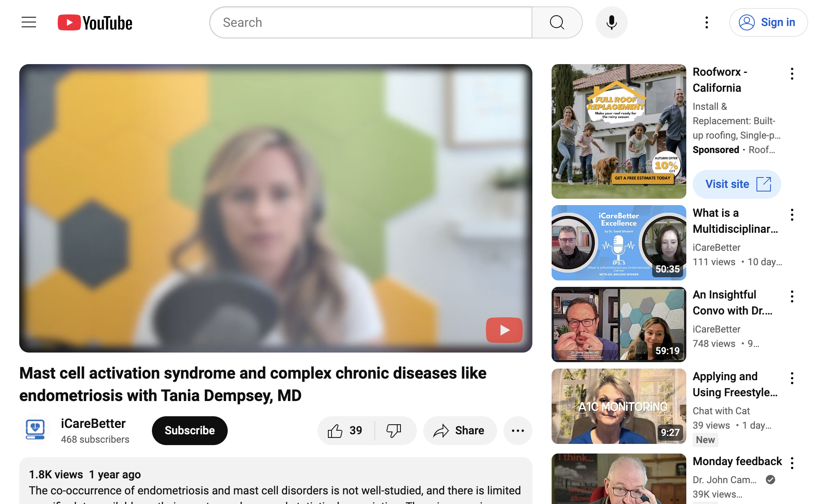Click '111 views' under Multidisciplinar video

[714, 262]
